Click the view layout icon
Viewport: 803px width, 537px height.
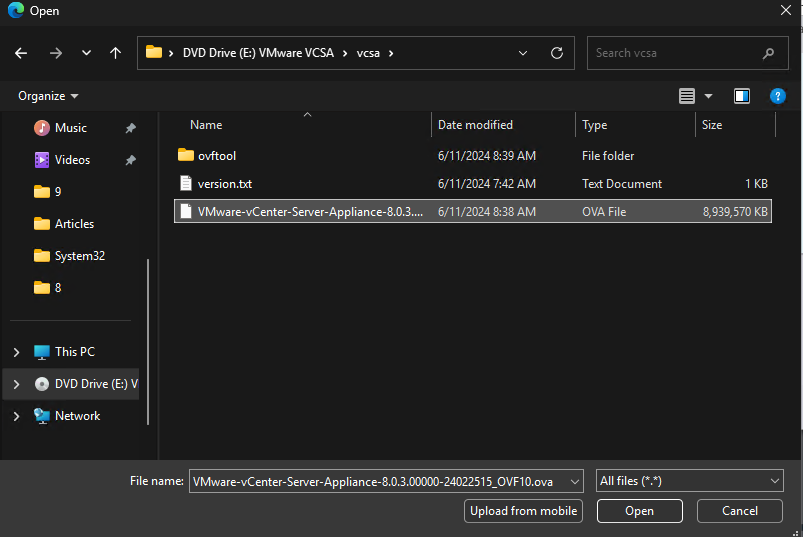click(687, 96)
